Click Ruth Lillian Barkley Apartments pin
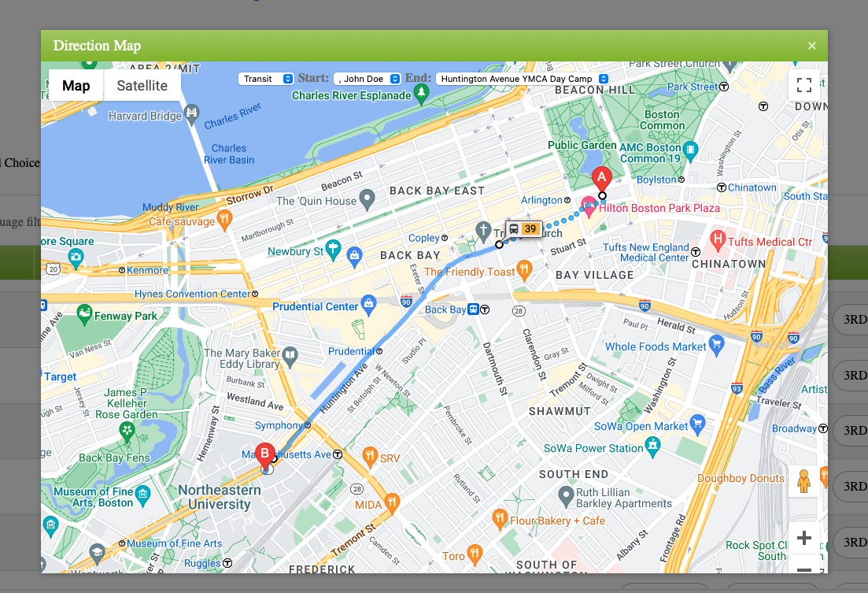 click(565, 496)
